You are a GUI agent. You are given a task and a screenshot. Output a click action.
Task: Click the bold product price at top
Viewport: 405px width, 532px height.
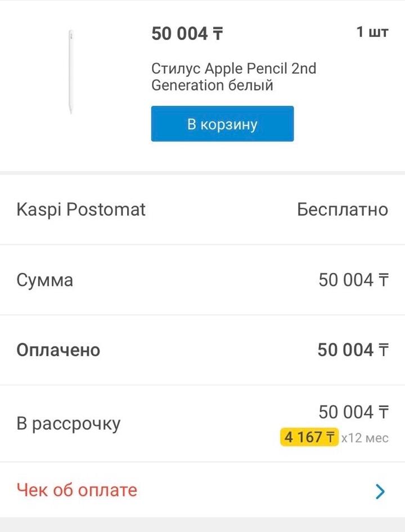pos(187,34)
